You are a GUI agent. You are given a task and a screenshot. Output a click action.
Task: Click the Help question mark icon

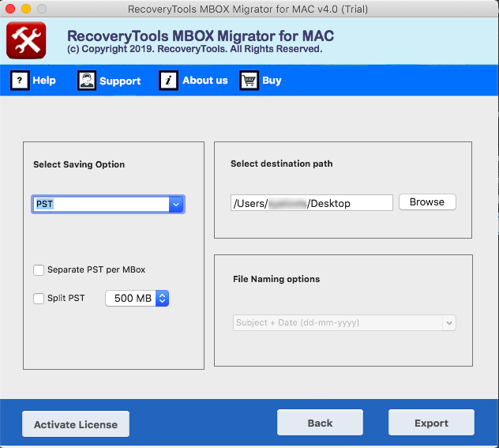(x=20, y=81)
